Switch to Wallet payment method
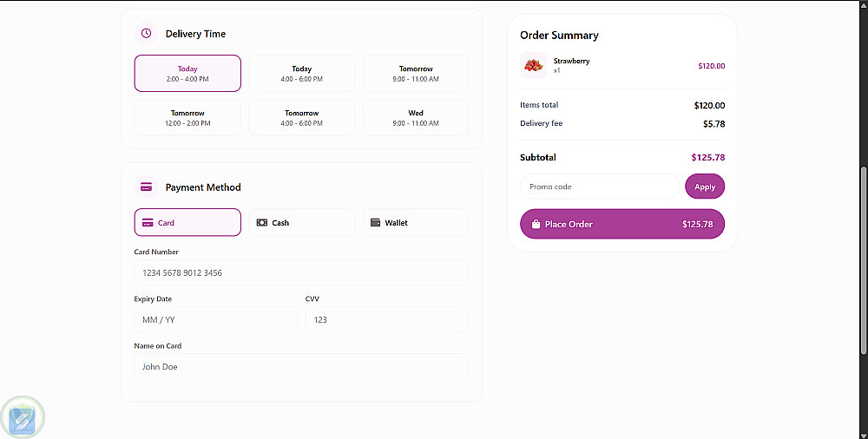The image size is (868, 439). (415, 223)
